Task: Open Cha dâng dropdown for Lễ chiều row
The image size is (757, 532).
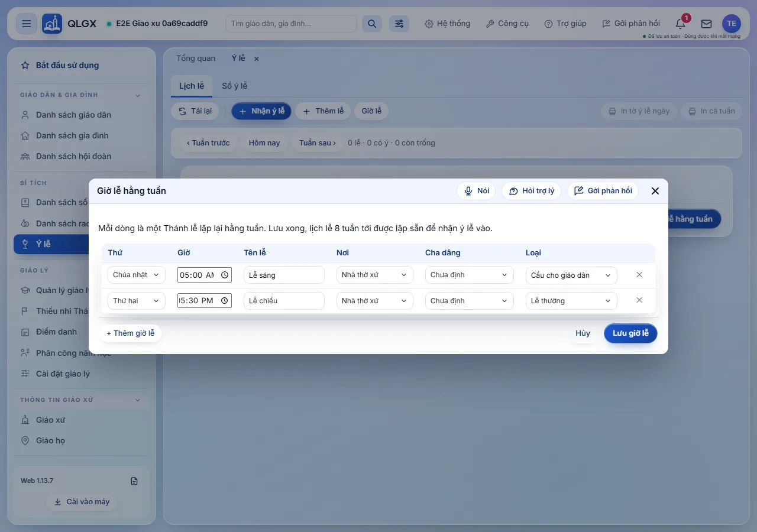Action: click(470, 300)
